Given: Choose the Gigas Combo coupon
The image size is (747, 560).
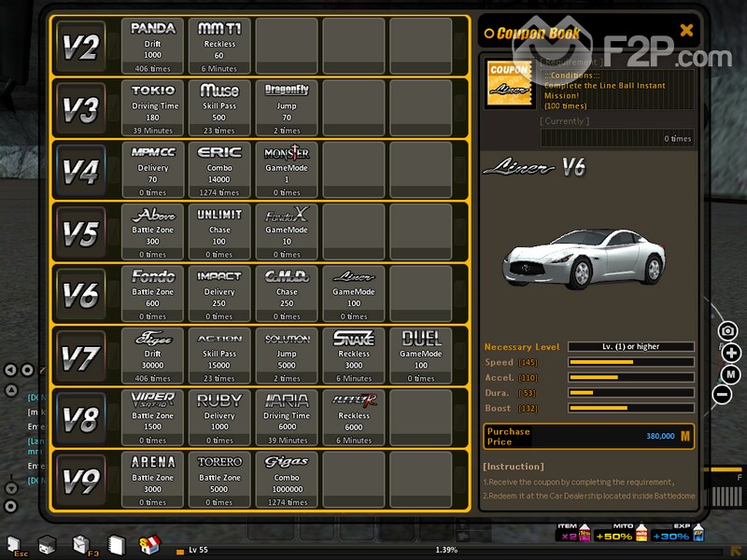Looking at the screenshot, I should click(287, 480).
